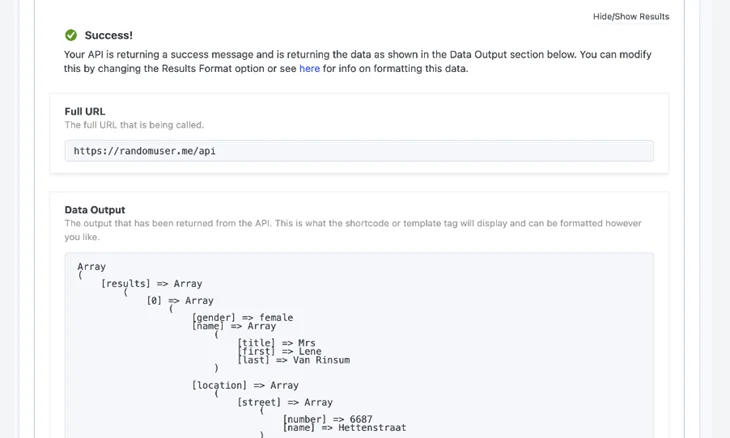The image size is (730, 438).
Task: Select the full URL https://randomuser.me/api field
Action: pyautogui.click(x=359, y=151)
